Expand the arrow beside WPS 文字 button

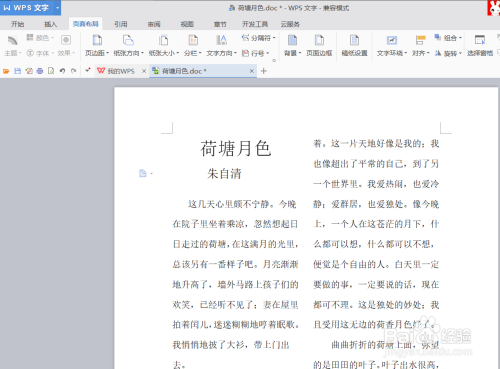click(57, 8)
